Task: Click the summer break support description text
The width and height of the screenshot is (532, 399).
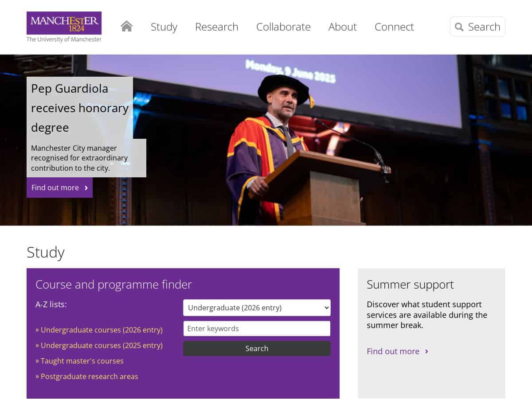Action: 427,315
